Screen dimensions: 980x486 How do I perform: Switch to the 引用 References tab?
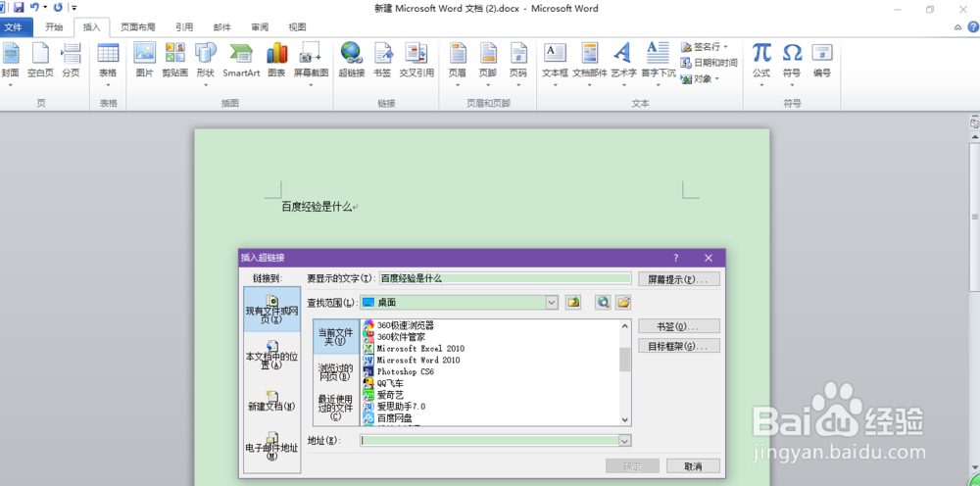184,27
